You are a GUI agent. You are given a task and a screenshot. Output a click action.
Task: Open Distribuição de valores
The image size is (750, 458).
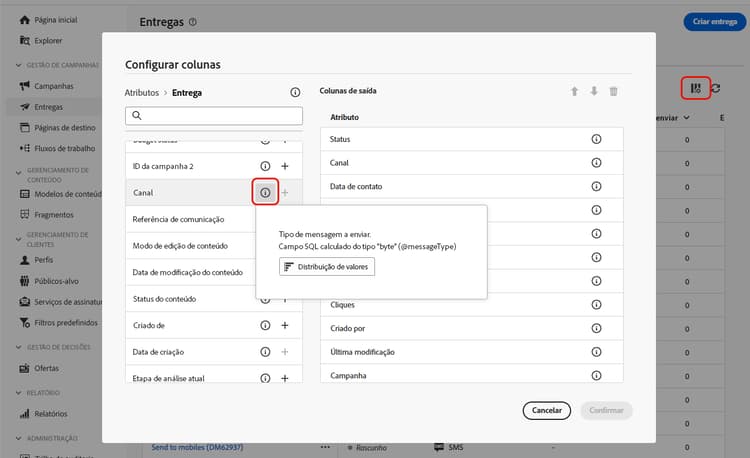click(327, 267)
